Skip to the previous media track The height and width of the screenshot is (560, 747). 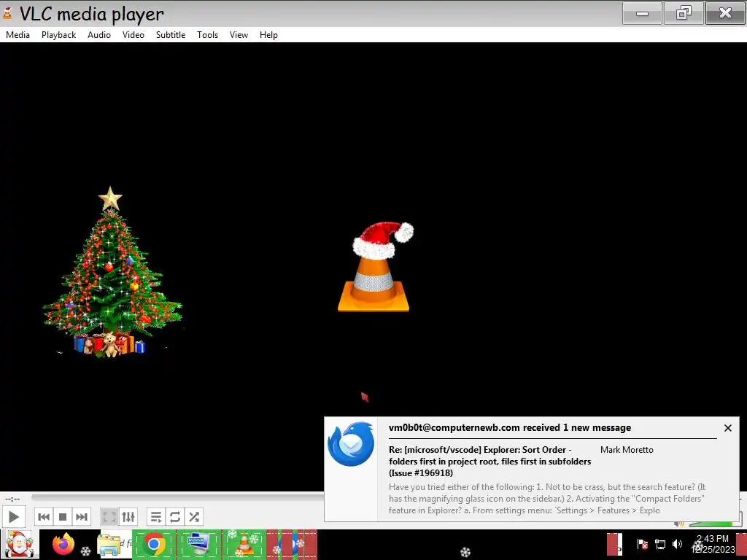(43, 517)
